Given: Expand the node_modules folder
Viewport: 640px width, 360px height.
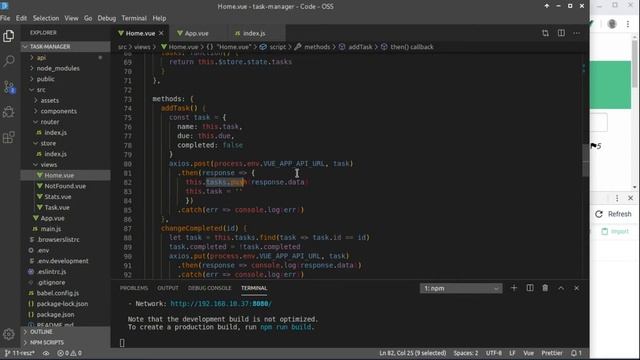Looking at the screenshot, I should pos(65,68).
